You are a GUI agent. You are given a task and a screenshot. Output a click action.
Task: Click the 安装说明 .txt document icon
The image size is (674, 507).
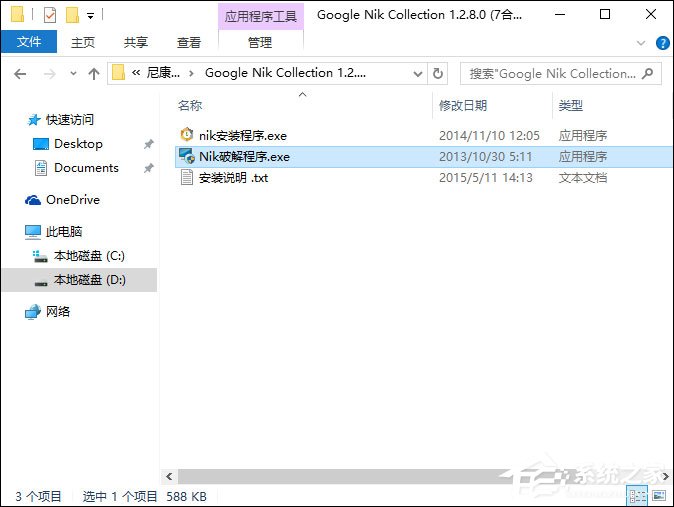point(187,177)
